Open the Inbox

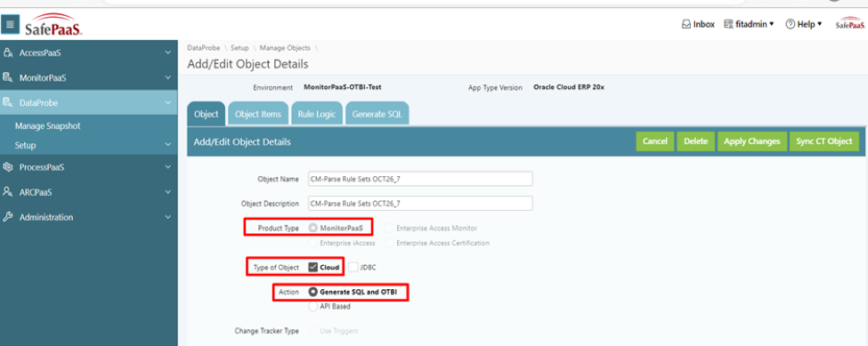click(698, 24)
